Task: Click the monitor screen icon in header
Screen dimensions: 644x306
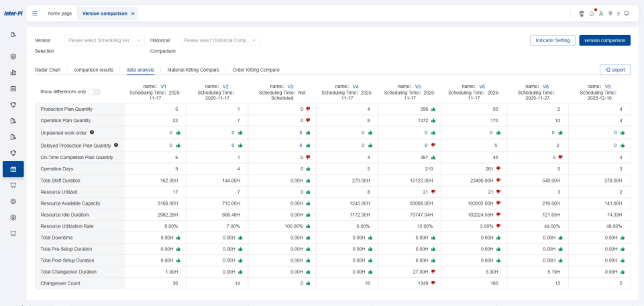Action: point(627,13)
